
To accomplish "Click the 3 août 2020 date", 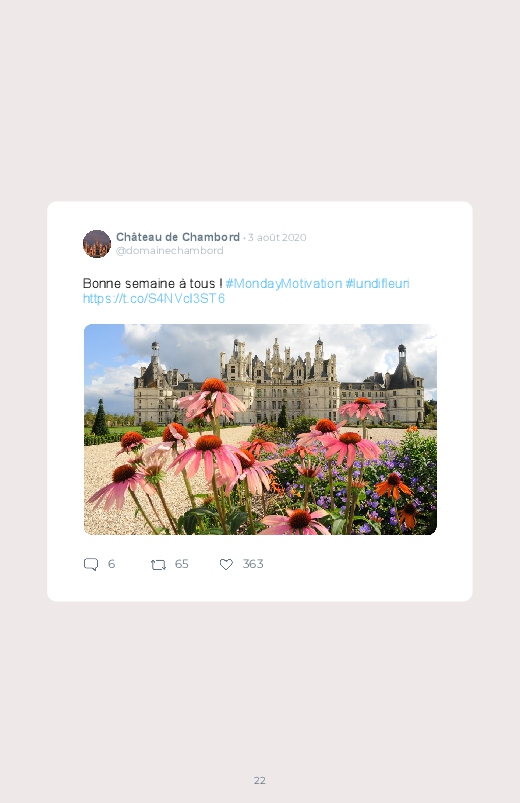I will click(277, 238).
